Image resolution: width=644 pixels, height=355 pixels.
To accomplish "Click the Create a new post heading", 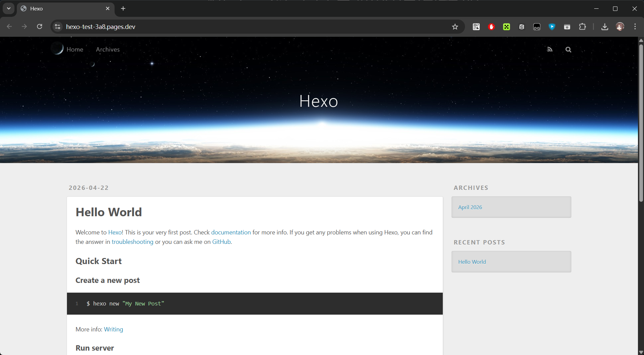I will coord(108,281).
